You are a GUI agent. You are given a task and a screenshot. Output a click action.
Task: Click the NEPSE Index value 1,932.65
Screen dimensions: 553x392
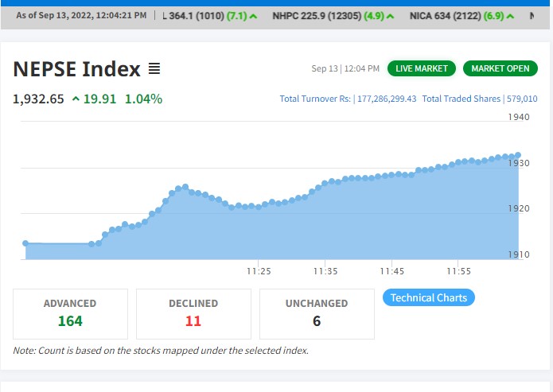click(x=38, y=99)
